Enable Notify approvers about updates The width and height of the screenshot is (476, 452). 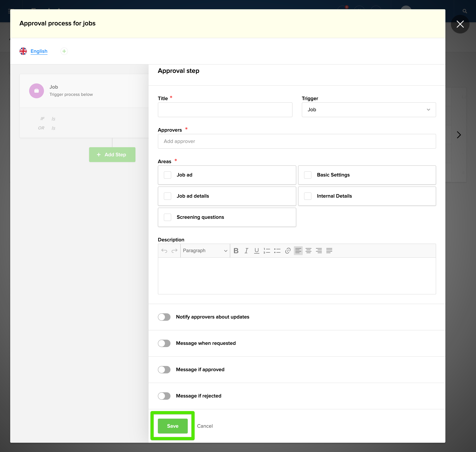(x=164, y=317)
